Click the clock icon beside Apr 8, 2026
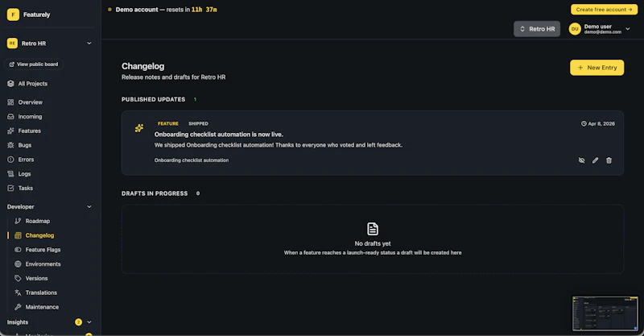This screenshot has height=336, width=644. [x=584, y=123]
